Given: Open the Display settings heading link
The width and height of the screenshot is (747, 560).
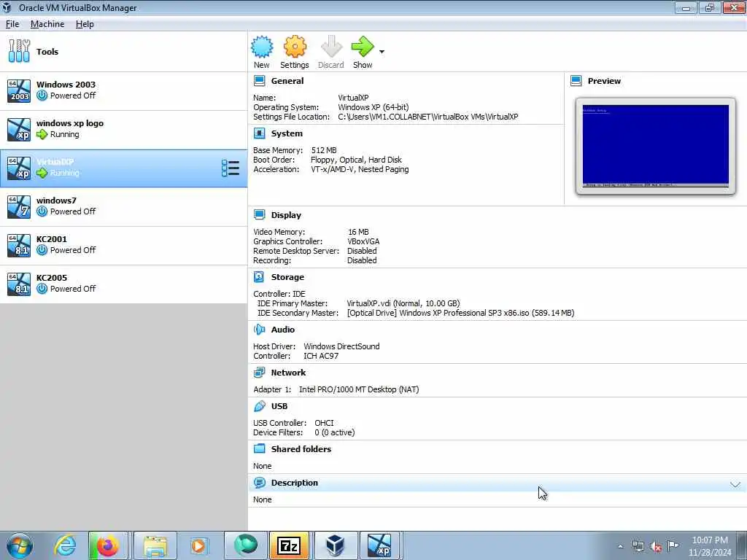Looking at the screenshot, I should [x=286, y=215].
